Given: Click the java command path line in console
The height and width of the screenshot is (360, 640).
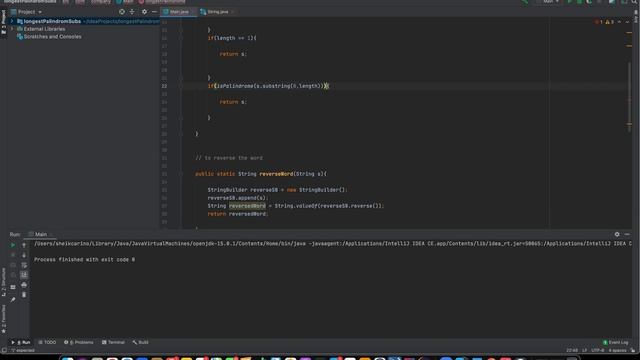Looking at the screenshot, I should coord(333,244).
